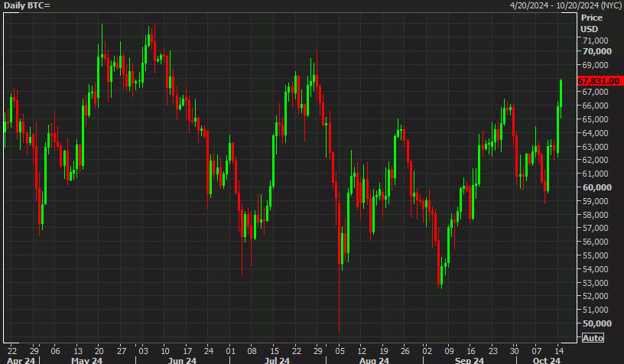The height and width of the screenshot is (364, 624).
Task: Click the date tick 30 at the end of September
Action: tap(515, 351)
